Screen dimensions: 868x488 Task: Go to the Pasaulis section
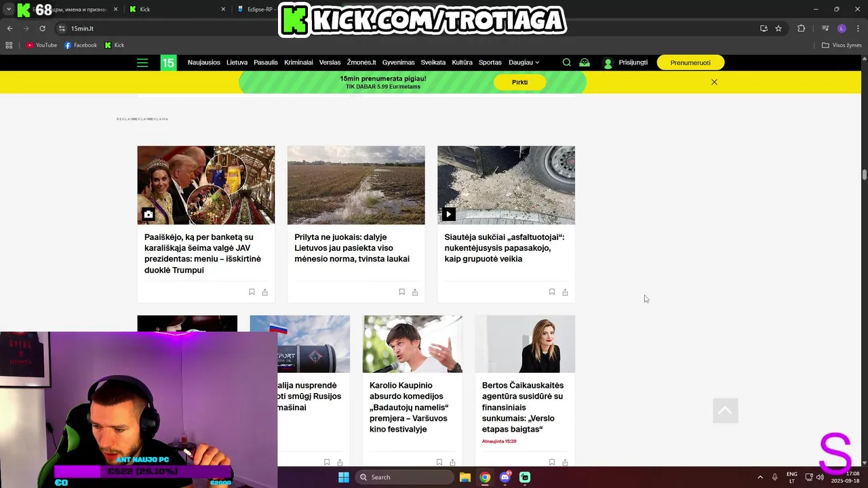tap(266, 62)
